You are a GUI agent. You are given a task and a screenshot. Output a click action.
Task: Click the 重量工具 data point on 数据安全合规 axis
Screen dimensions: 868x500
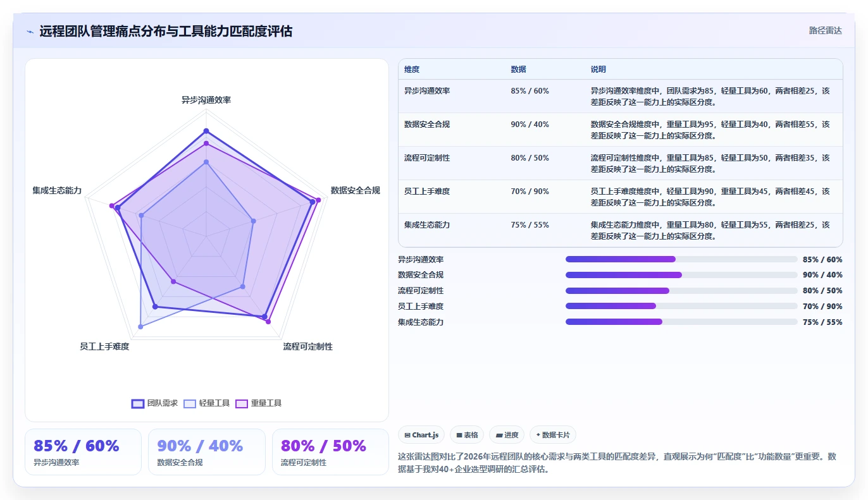pos(318,200)
